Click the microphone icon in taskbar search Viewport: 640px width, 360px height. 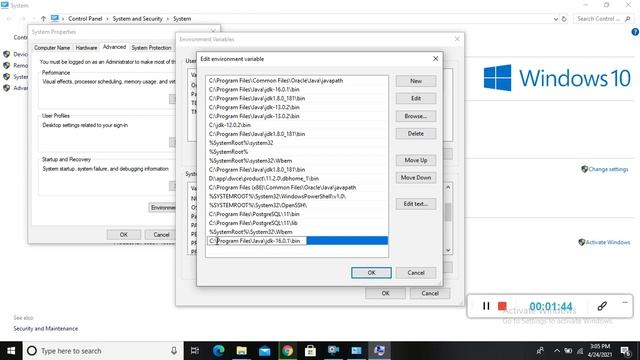pos(174,351)
